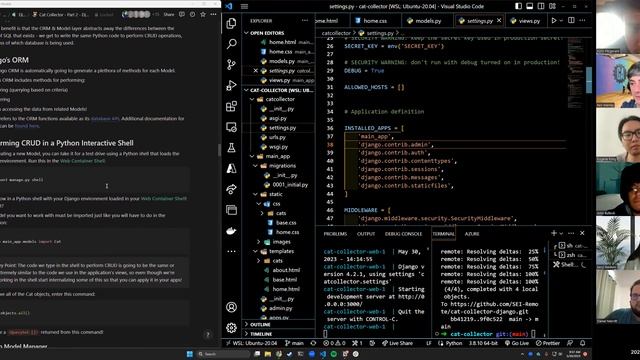640x360 pixels.
Task: Show additional views ellipsis in activity bar
Action: pyautogui.click(x=231, y=251)
